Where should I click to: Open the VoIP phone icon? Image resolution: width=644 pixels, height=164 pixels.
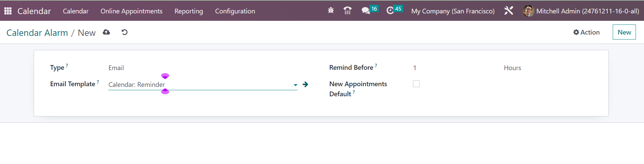(x=347, y=11)
